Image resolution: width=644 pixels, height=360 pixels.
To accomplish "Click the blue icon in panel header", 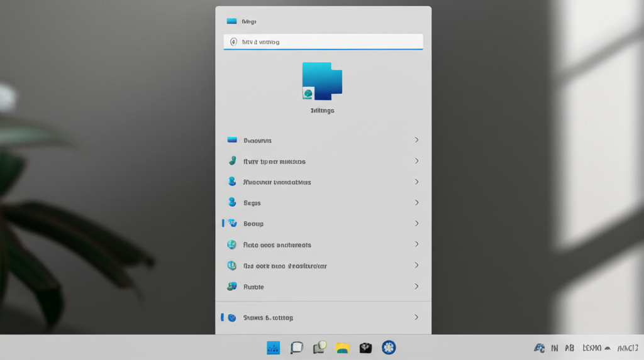I will tap(231, 21).
